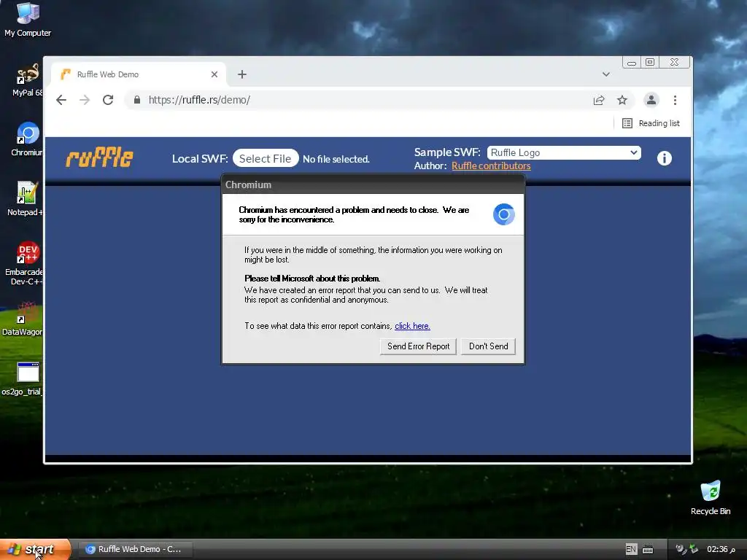This screenshot has height=560, width=747.
Task: Click the taskbar clock showing 02:36
Action: [x=720, y=550]
